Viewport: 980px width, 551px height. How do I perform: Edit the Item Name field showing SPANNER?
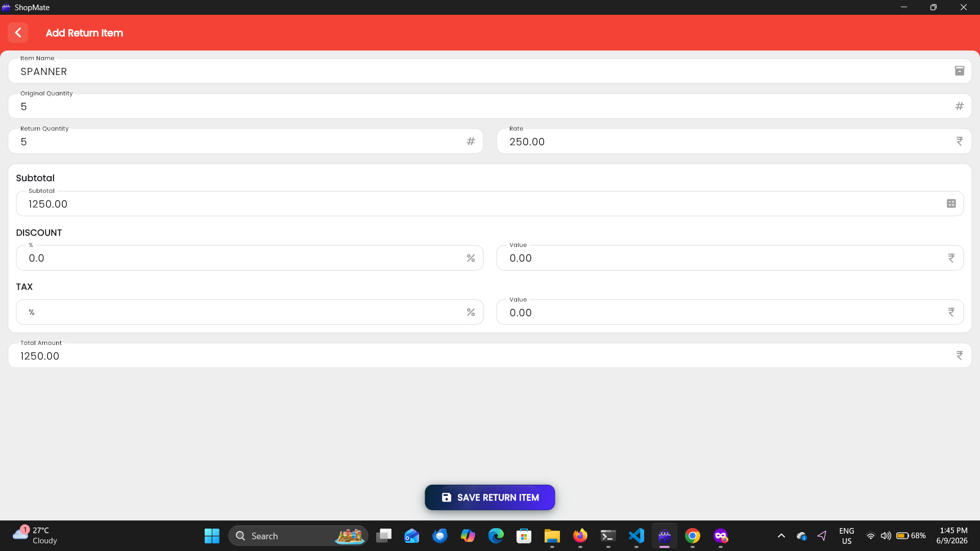490,71
